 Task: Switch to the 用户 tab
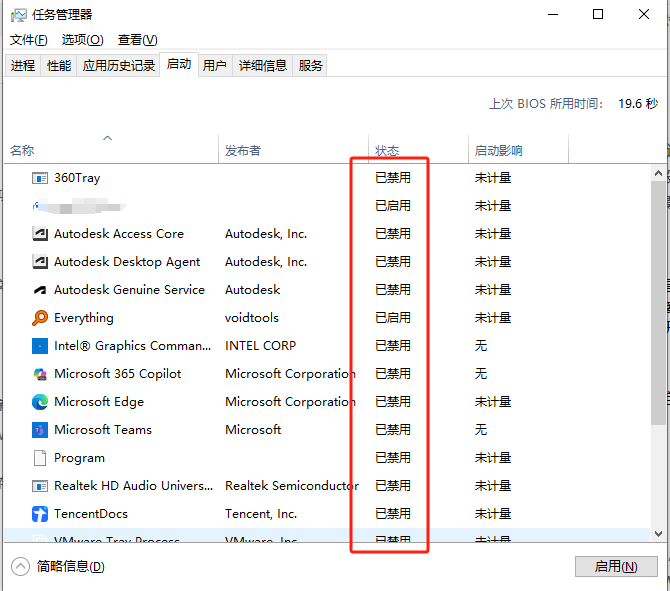(x=215, y=65)
